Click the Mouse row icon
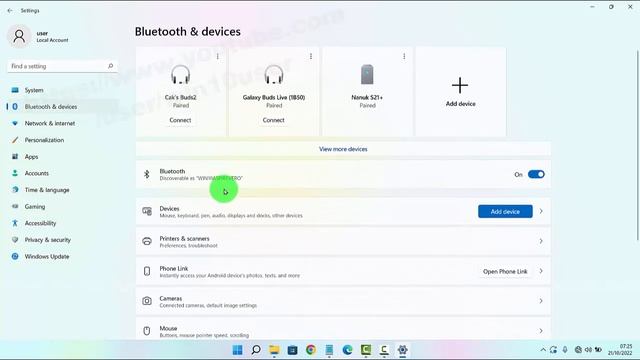This screenshot has height=360, width=640. coord(147,331)
